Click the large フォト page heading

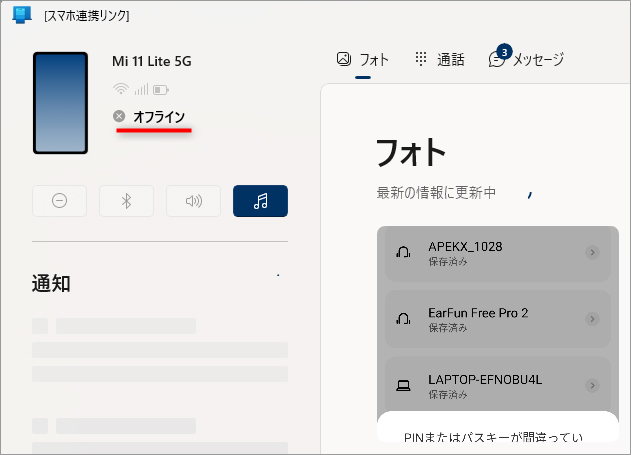pyautogui.click(x=410, y=152)
